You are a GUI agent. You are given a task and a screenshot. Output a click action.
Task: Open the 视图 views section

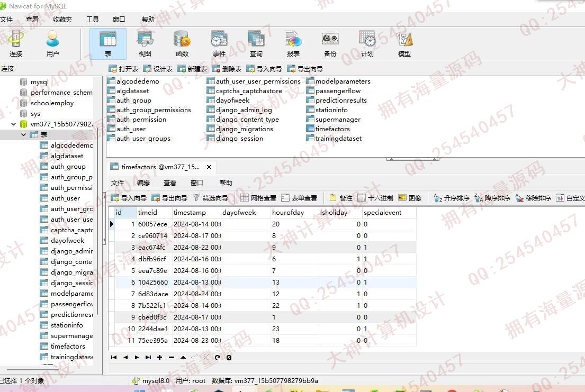[145, 43]
